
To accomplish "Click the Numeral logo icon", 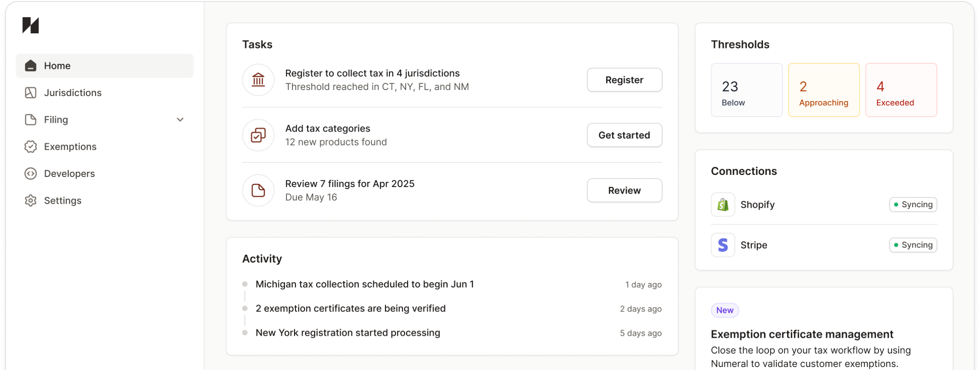I will [31, 25].
